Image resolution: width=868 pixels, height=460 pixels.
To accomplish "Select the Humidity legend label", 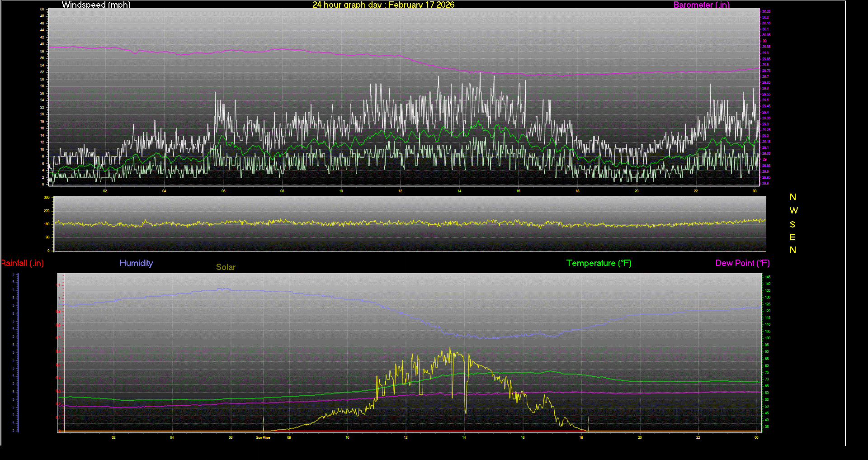I will pos(136,263).
